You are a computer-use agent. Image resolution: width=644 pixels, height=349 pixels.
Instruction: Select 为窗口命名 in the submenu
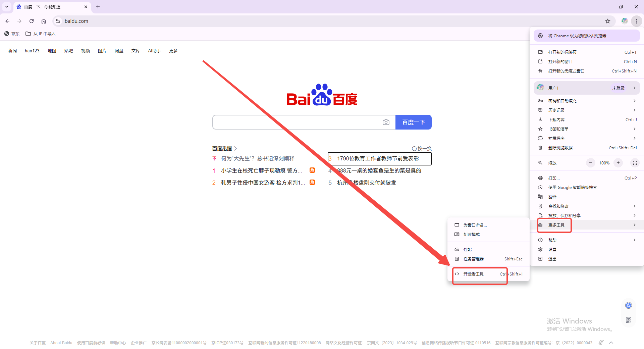click(488, 225)
